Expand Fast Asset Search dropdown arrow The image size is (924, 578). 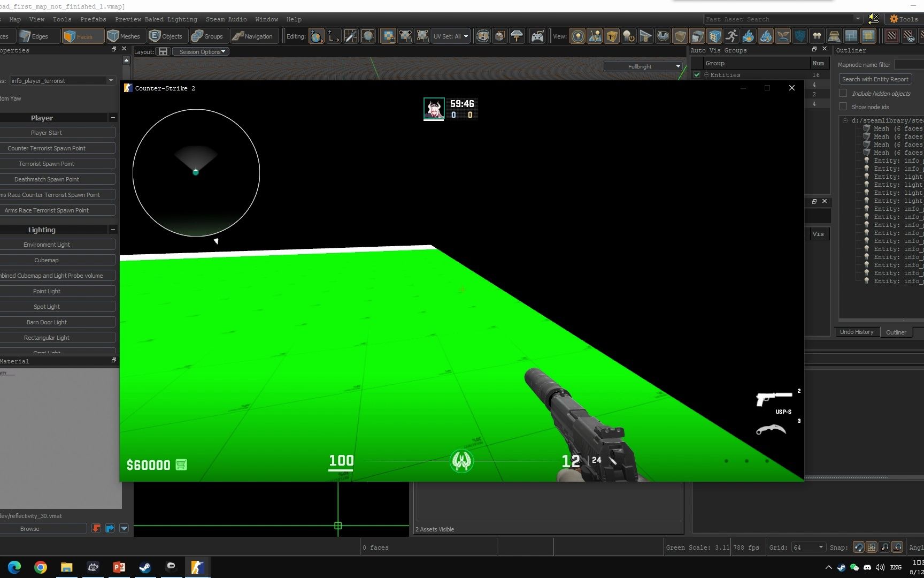tap(858, 19)
